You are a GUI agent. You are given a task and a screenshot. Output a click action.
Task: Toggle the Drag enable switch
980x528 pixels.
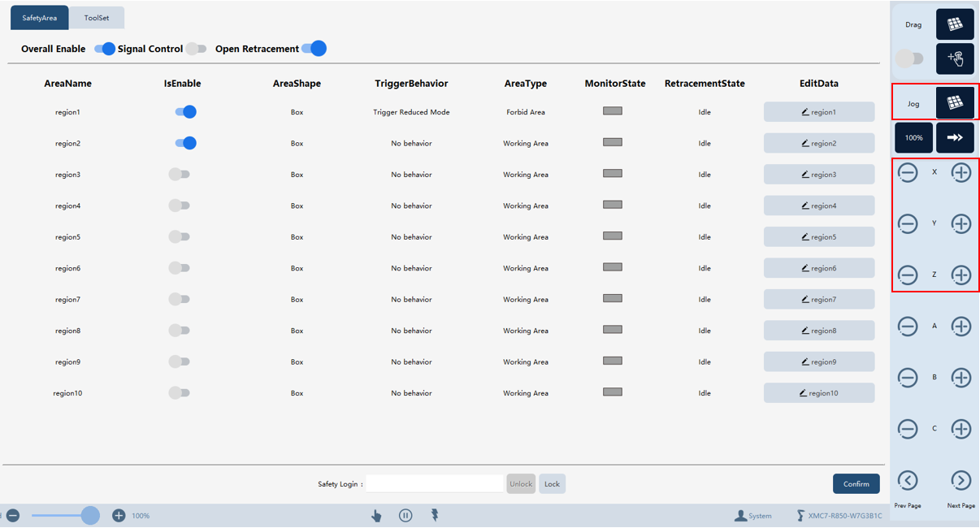909,58
